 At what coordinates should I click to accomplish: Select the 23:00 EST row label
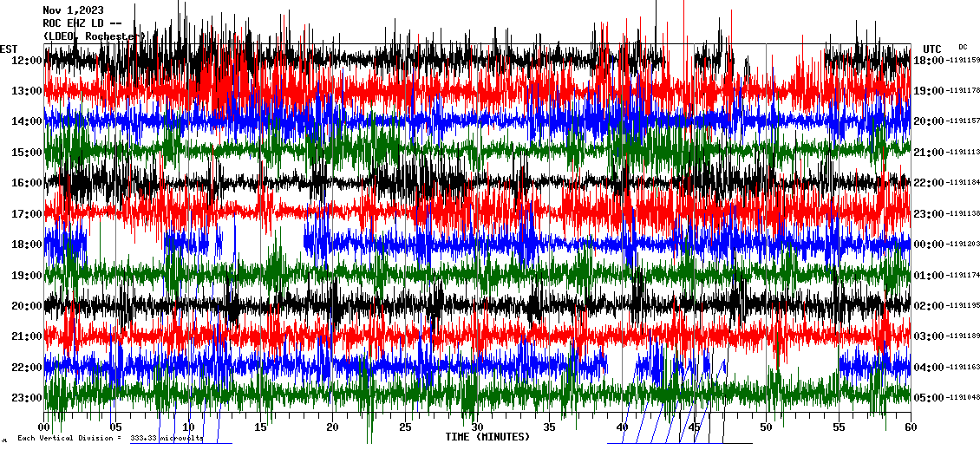click(27, 398)
